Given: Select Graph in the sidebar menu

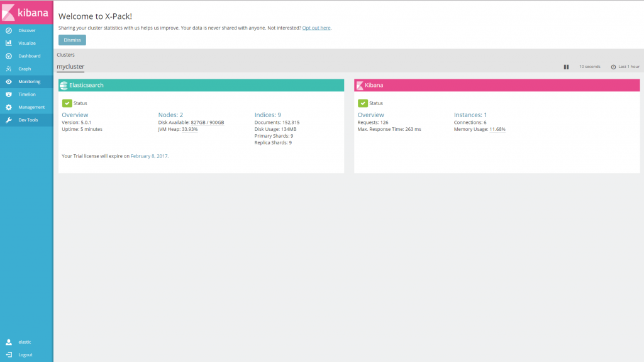Looking at the screenshot, I should pos(25,69).
